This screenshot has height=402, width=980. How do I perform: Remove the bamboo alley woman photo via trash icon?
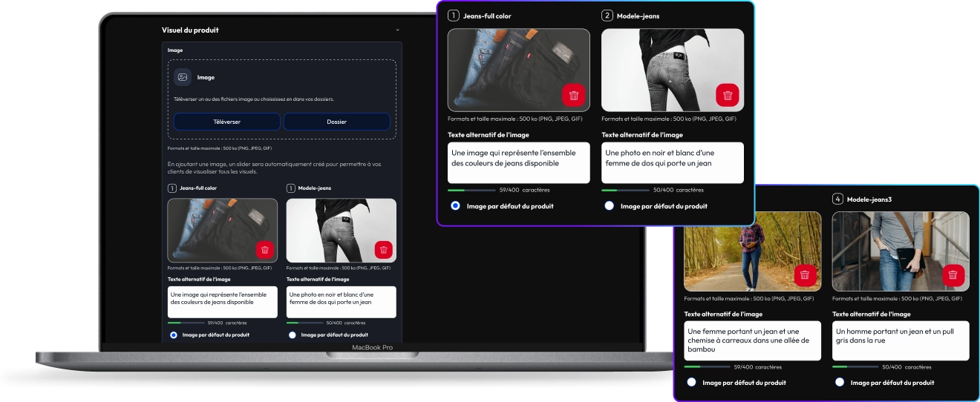click(804, 276)
